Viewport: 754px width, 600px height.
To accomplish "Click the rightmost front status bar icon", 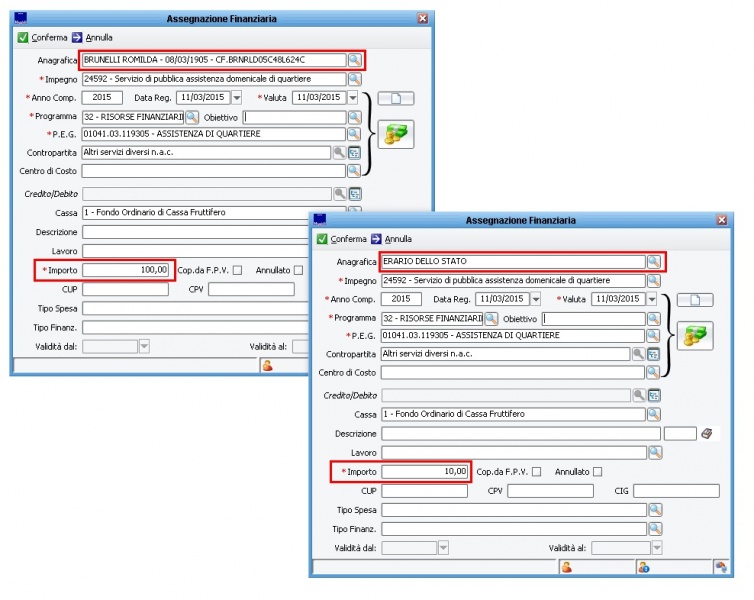I will [x=721, y=567].
